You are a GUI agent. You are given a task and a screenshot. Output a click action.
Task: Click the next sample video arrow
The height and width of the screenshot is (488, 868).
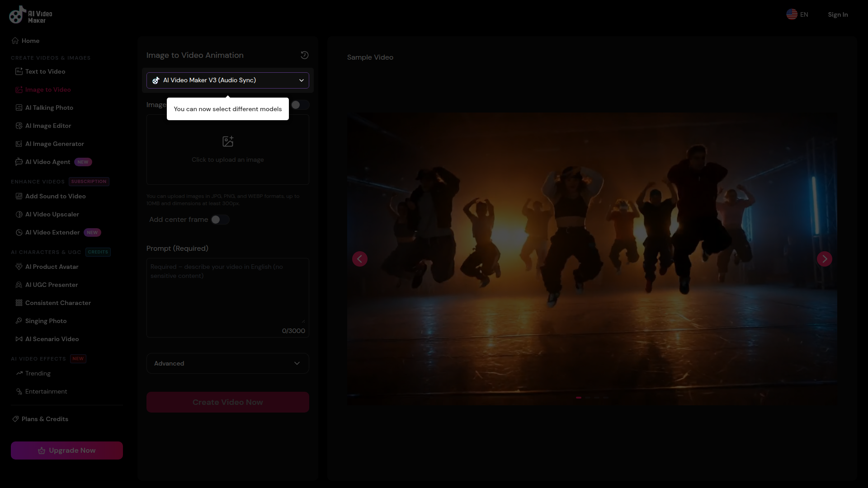coord(824,259)
